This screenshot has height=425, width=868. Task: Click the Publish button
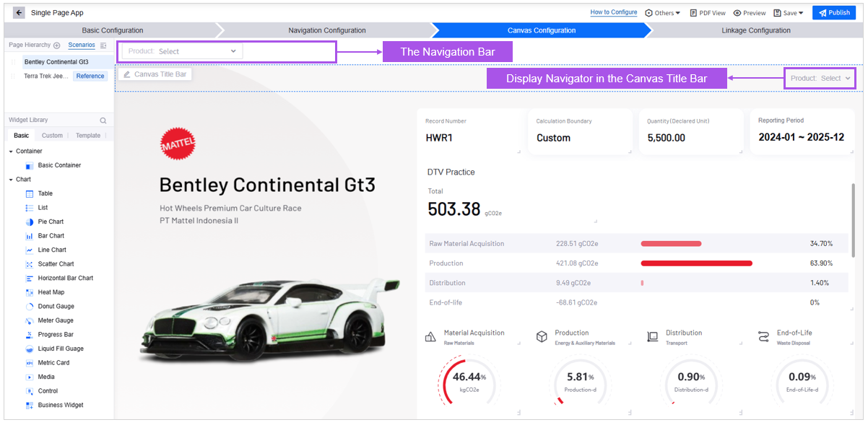pos(834,13)
